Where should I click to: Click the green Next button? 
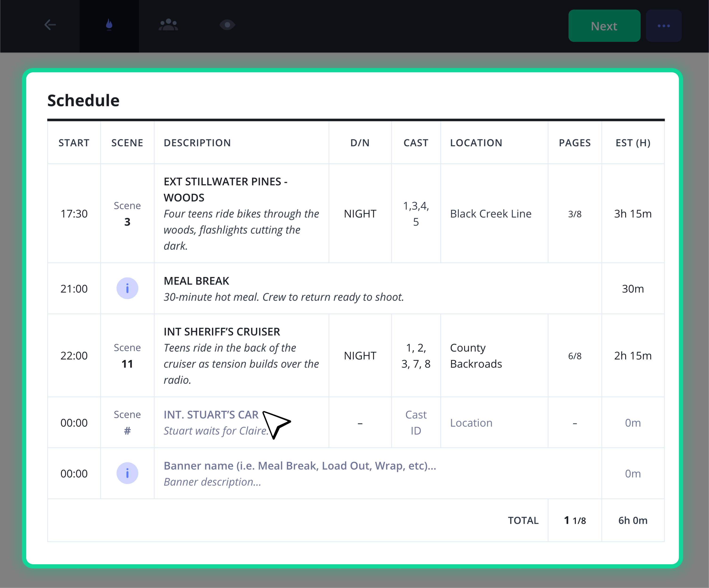click(x=604, y=26)
